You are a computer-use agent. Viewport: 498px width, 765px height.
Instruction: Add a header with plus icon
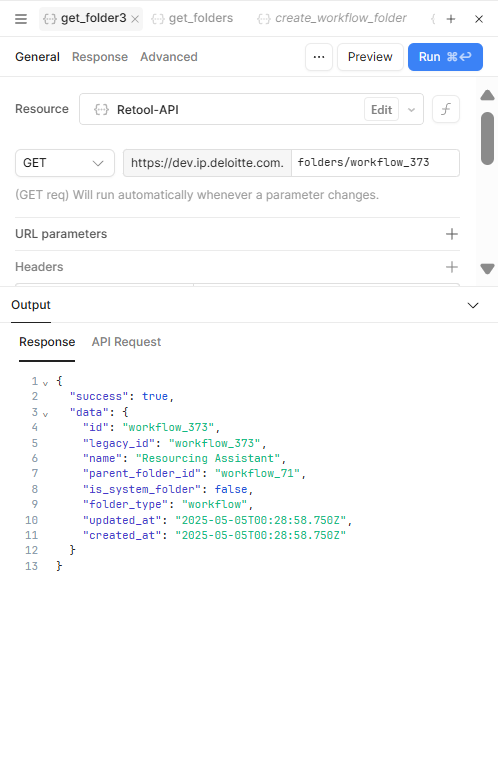pyautogui.click(x=452, y=267)
